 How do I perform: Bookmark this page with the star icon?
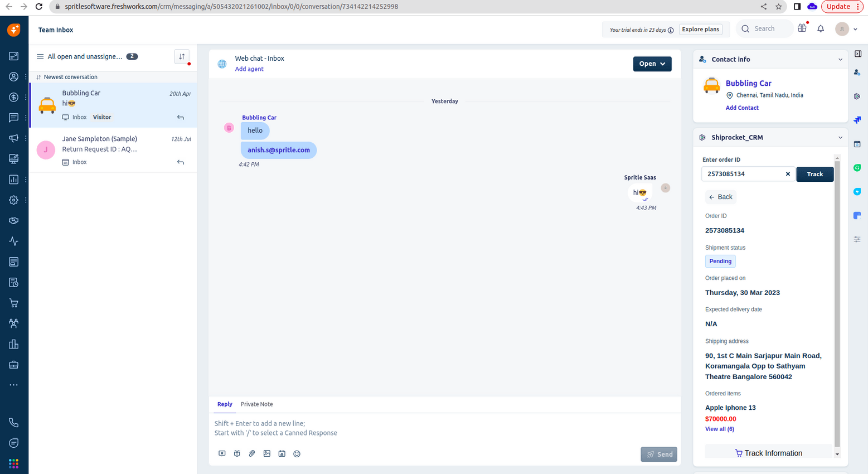779,7
